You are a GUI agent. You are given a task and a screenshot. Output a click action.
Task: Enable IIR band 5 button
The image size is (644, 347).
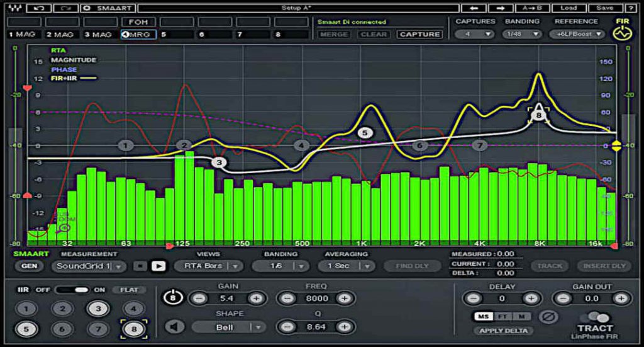(x=26, y=329)
